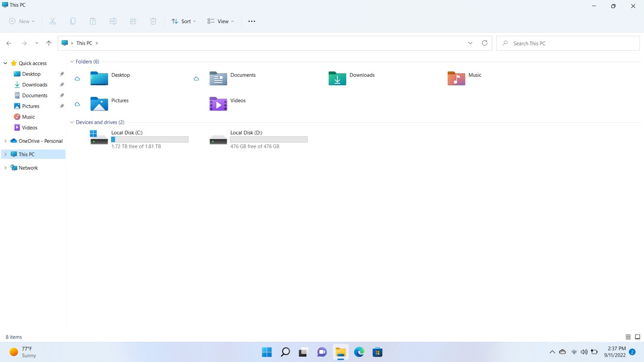644x362 pixels.
Task: Click the Cut scissors icon in toolbar
Action: 53,21
